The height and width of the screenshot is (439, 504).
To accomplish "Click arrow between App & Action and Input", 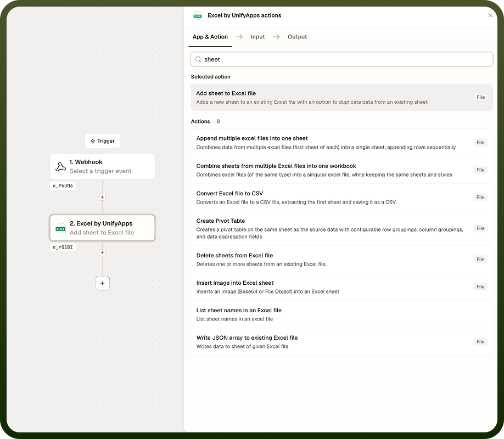I will point(239,37).
